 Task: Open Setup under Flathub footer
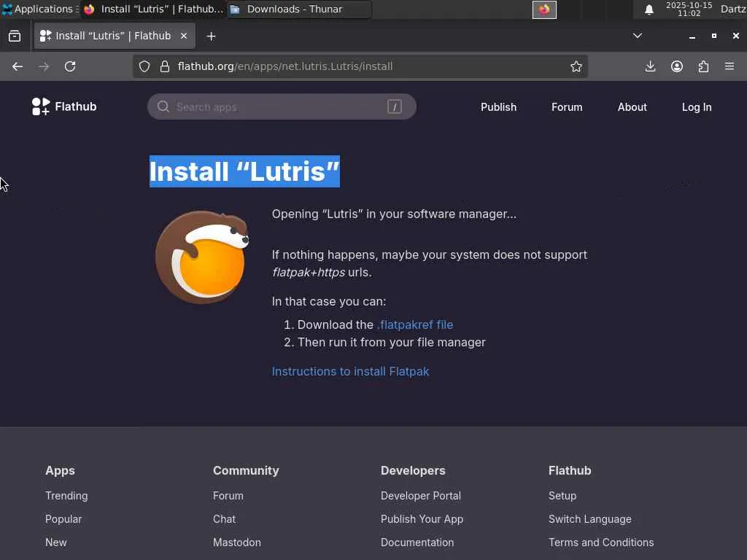coord(562,496)
